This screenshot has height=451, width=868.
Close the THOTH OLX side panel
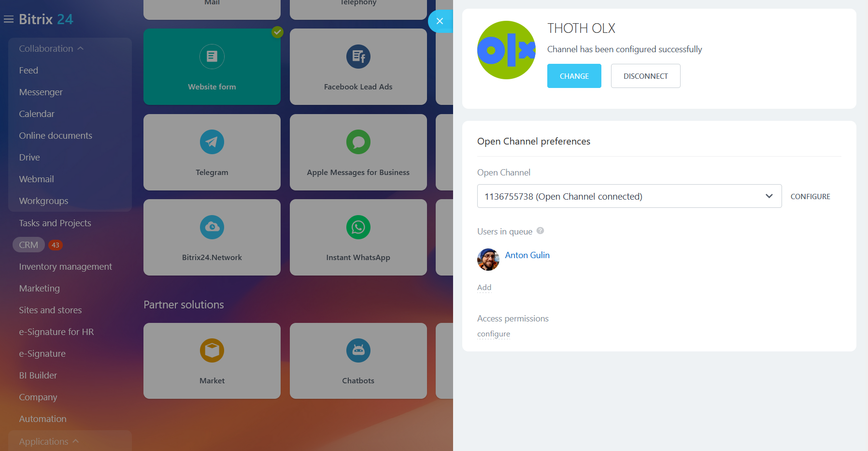pyautogui.click(x=440, y=21)
